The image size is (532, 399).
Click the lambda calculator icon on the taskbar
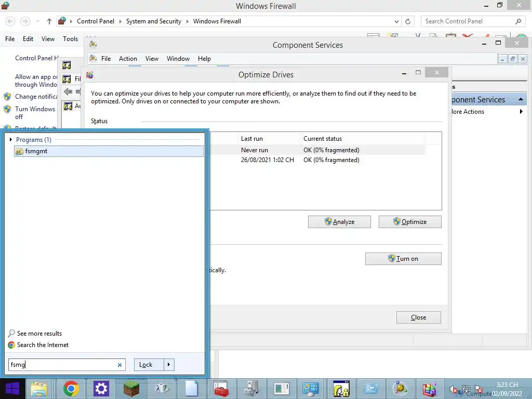coord(162,389)
